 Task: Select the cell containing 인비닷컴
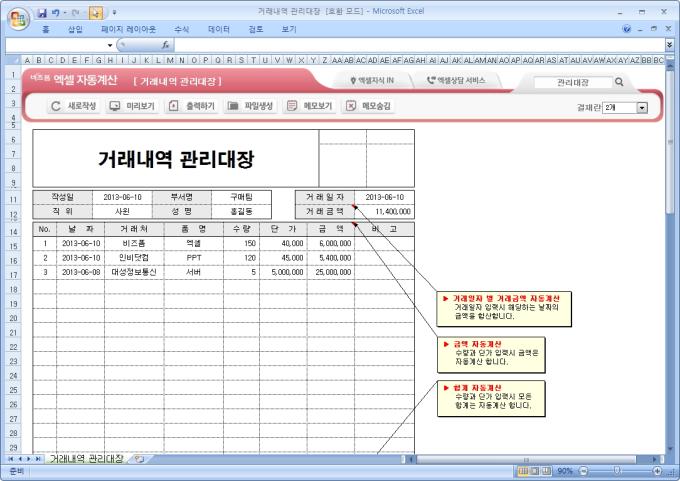134,258
